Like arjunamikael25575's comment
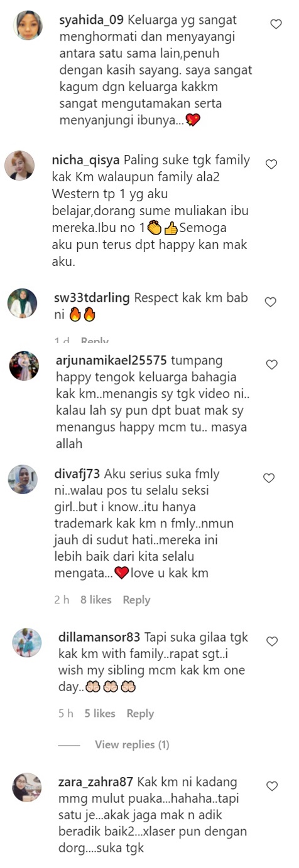The image size is (299, 868). click(271, 364)
